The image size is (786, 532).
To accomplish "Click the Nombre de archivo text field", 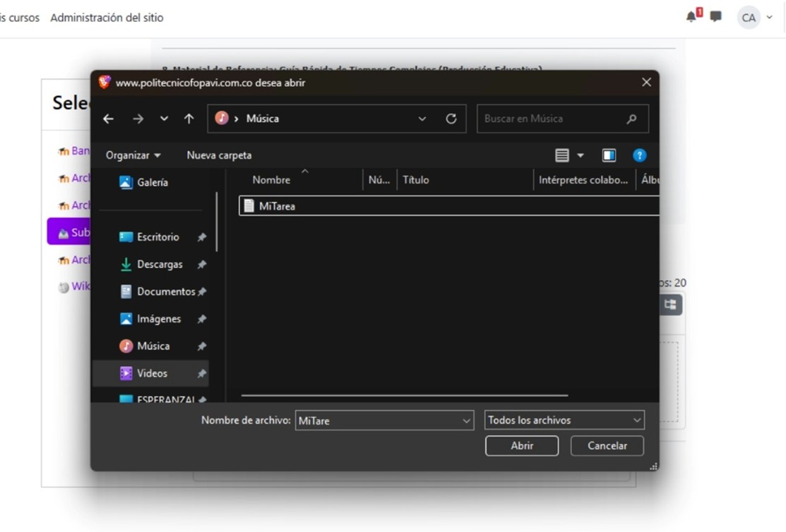I will (377, 421).
